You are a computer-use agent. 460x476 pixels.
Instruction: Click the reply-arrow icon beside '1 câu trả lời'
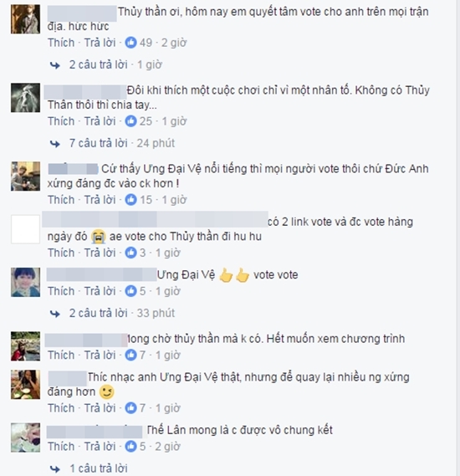pyautogui.click(x=55, y=468)
